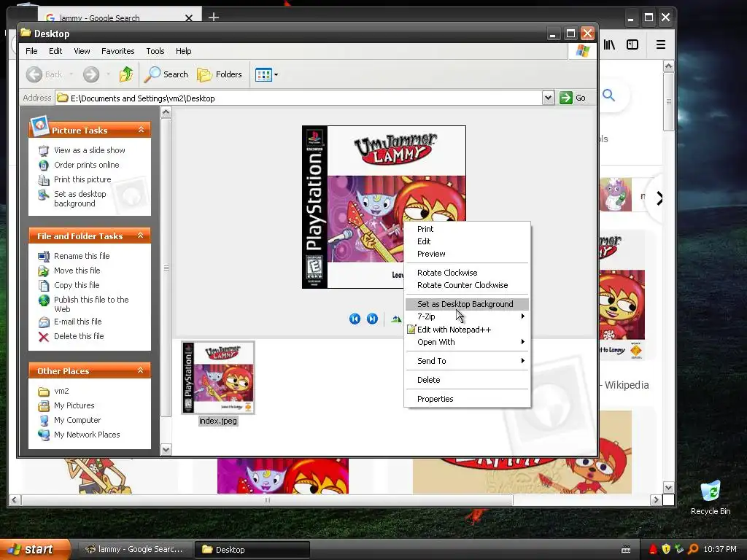Open the File menu
747x560 pixels.
pos(31,51)
